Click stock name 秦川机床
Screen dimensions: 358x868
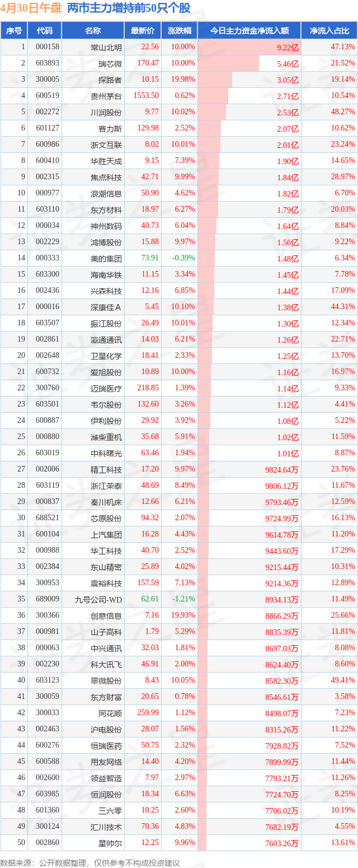click(106, 502)
